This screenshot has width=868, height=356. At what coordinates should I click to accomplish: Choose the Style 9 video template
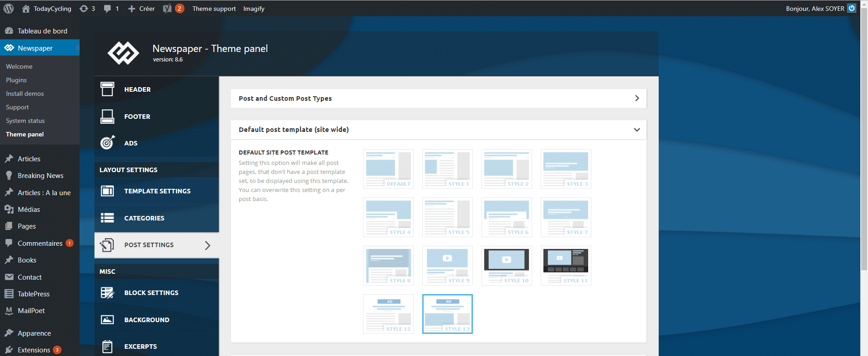coord(448,266)
